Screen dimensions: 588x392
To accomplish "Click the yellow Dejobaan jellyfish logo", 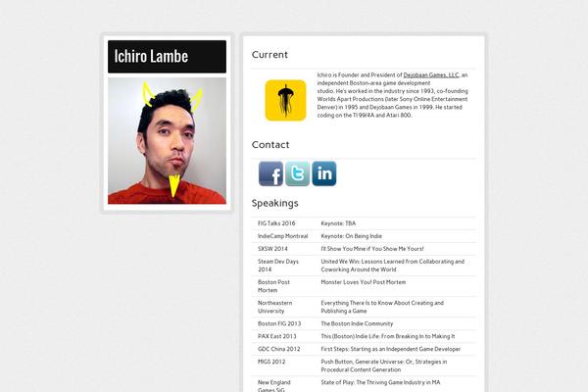I will tap(286, 100).
